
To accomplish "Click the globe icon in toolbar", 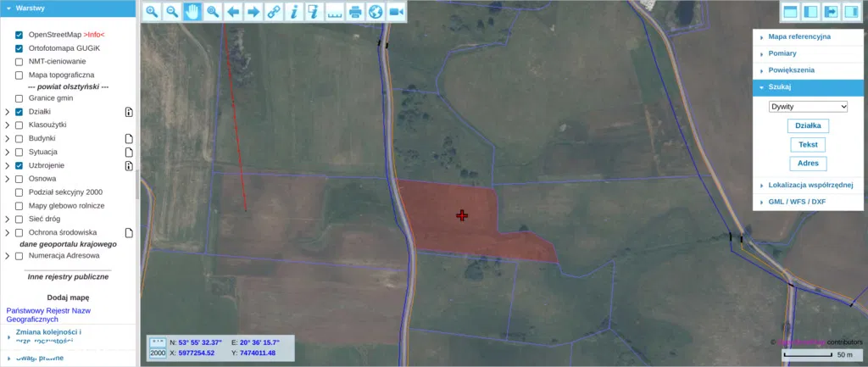I will pyautogui.click(x=376, y=12).
